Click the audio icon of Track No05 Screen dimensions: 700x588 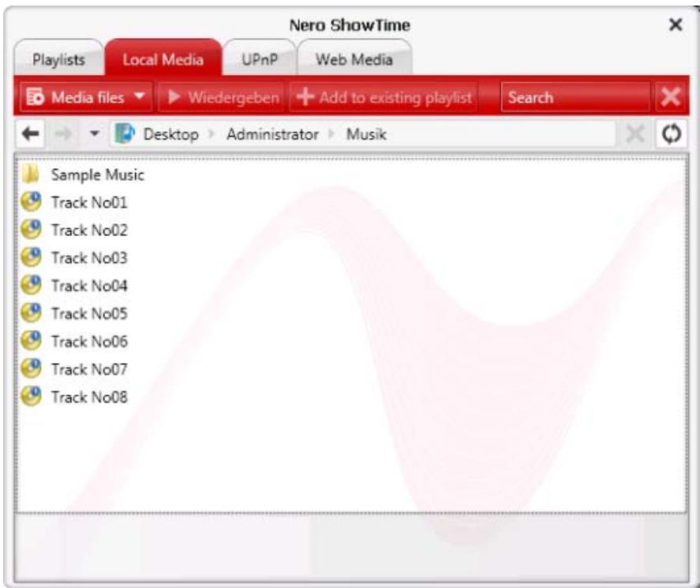(32, 313)
